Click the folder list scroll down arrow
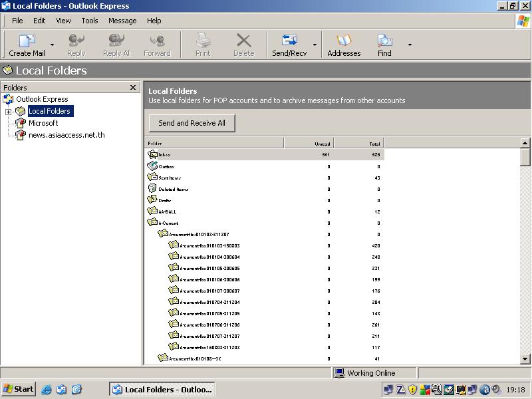 [x=525, y=358]
